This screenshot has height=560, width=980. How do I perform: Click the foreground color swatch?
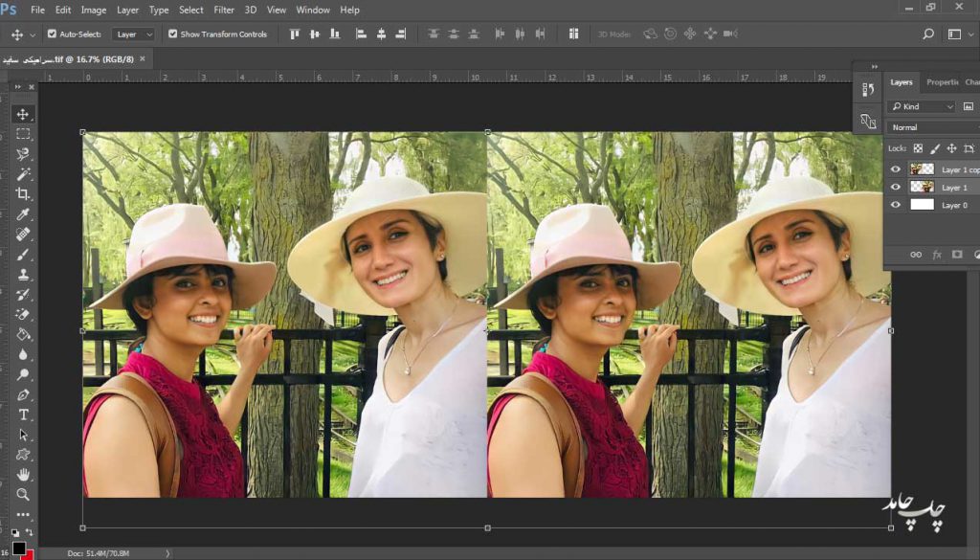click(x=19, y=549)
